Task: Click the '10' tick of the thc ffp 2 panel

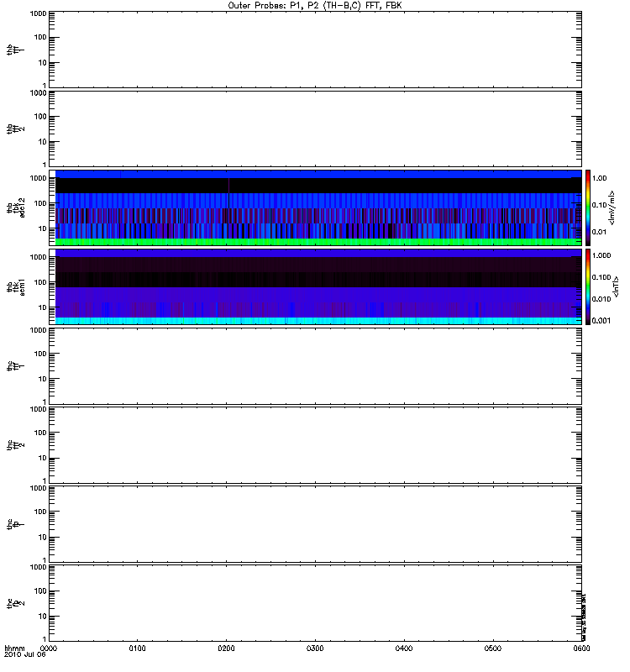Action: 42,617
